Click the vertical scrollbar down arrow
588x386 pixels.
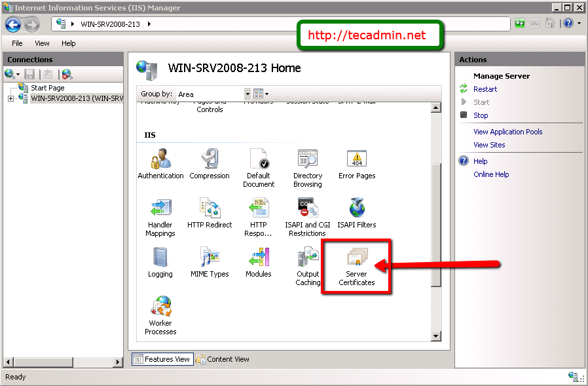pos(435,336)
